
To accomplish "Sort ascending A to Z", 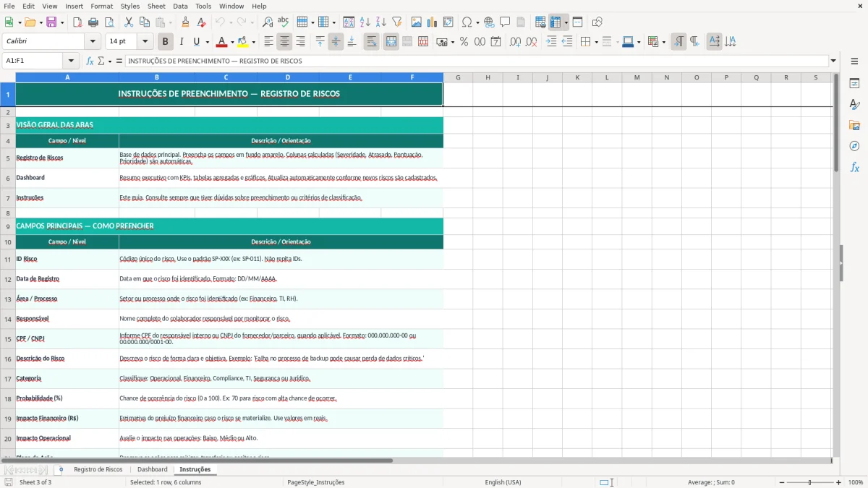I will click(365, 22).
